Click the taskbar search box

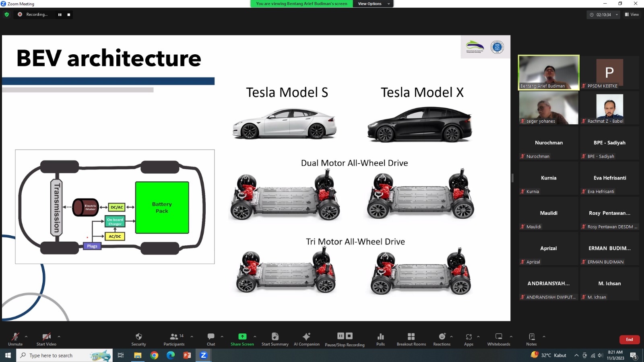[64, 355]
